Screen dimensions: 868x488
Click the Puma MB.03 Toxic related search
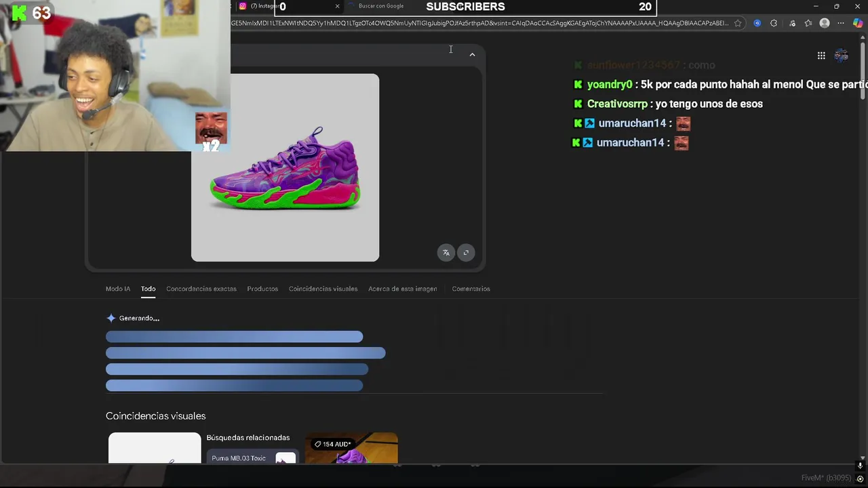[x=252, y=457]
